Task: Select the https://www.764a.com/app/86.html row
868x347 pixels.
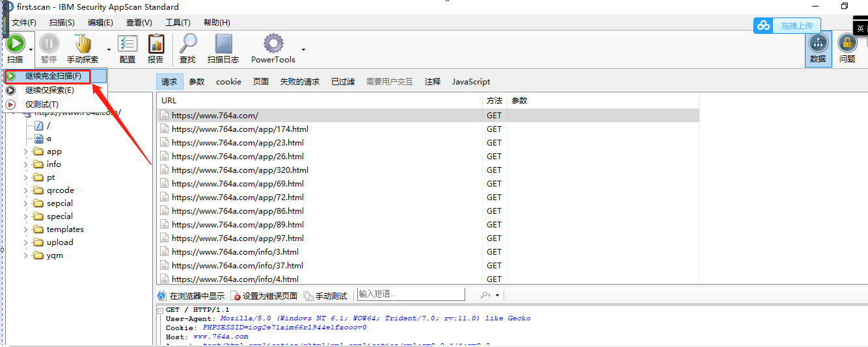Action: click(x=427, y=211)
